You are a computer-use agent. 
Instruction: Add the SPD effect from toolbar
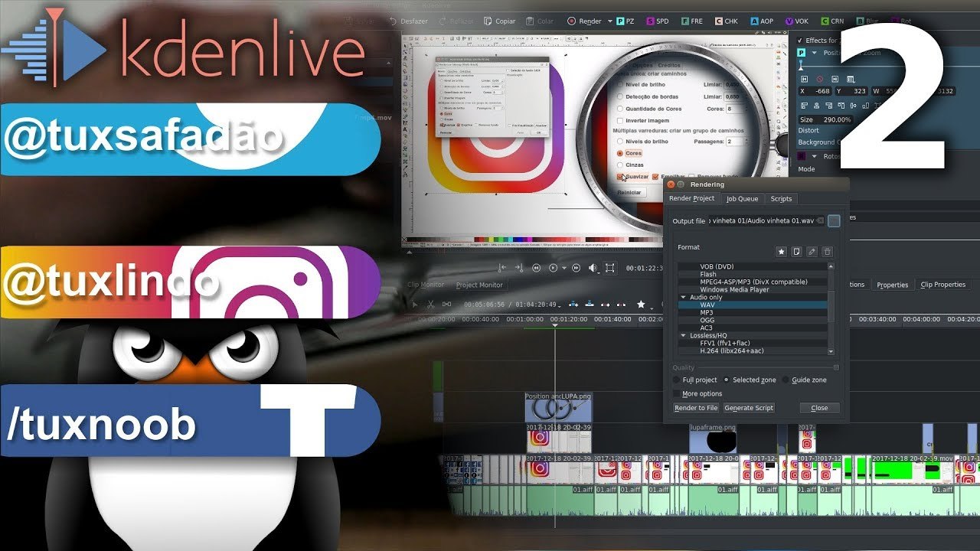(x=658, y=21)
